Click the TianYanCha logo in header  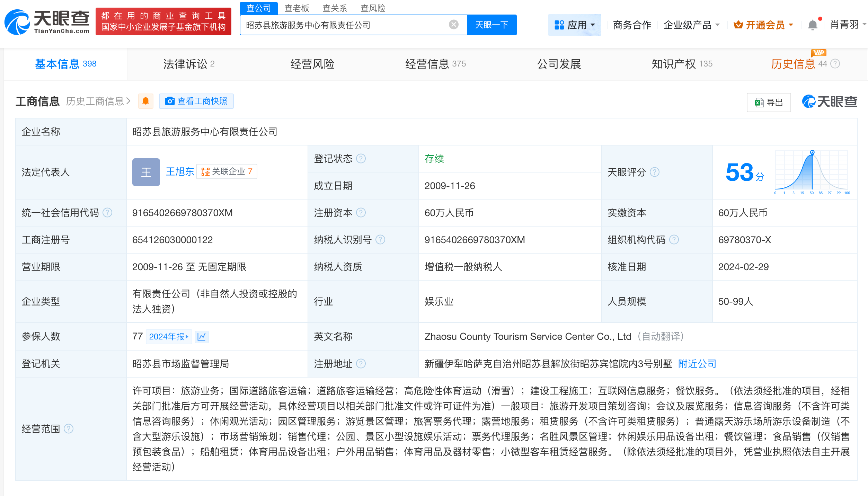coord(47,22)
